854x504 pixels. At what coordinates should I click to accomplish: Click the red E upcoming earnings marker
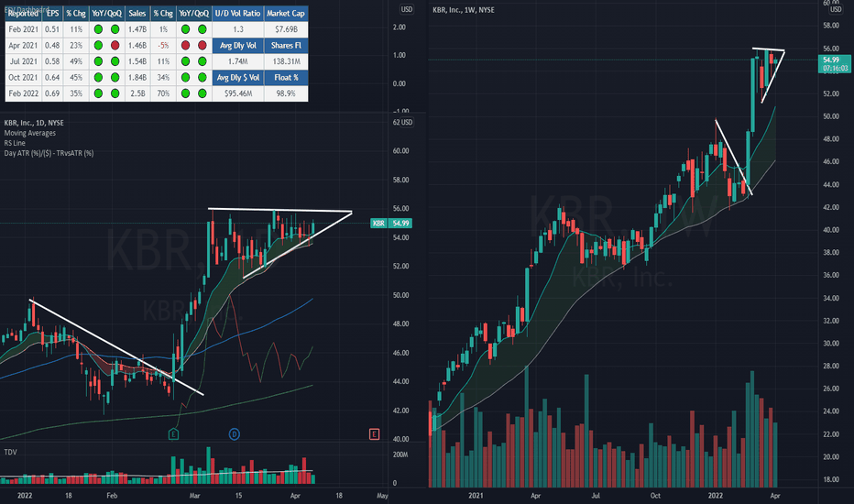(x=374, y=434)
